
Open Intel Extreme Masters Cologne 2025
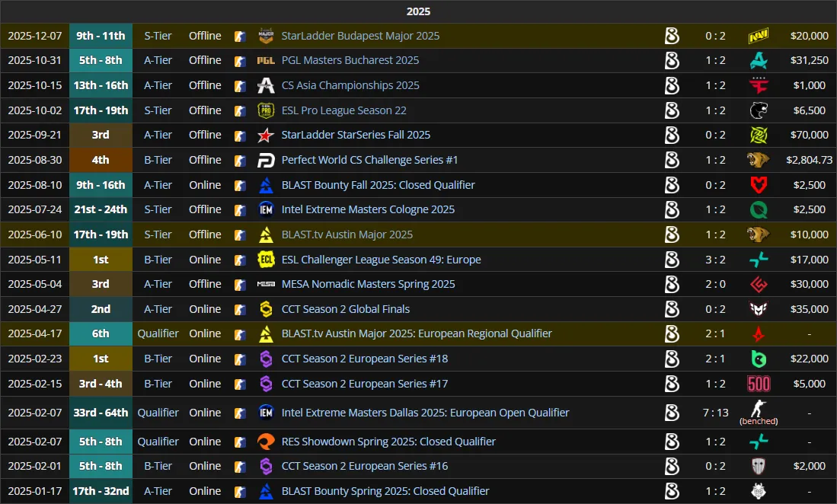click(368, 209)
